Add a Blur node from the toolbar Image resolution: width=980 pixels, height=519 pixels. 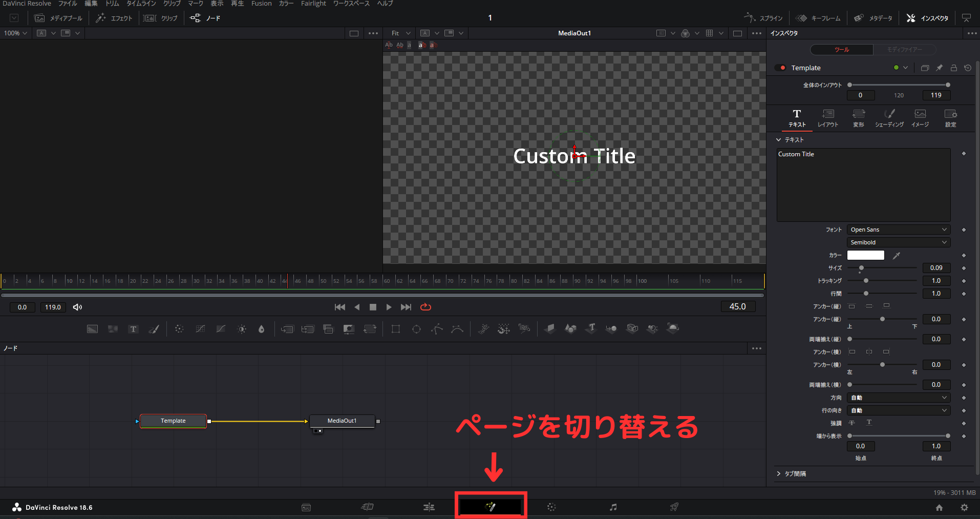pos(261,329)
